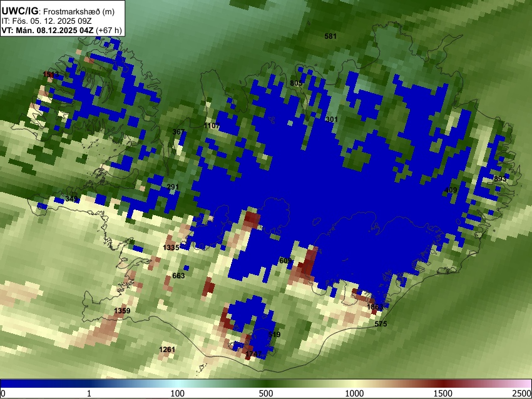
Task: Click the map value 291
Action: click(173, 187)
